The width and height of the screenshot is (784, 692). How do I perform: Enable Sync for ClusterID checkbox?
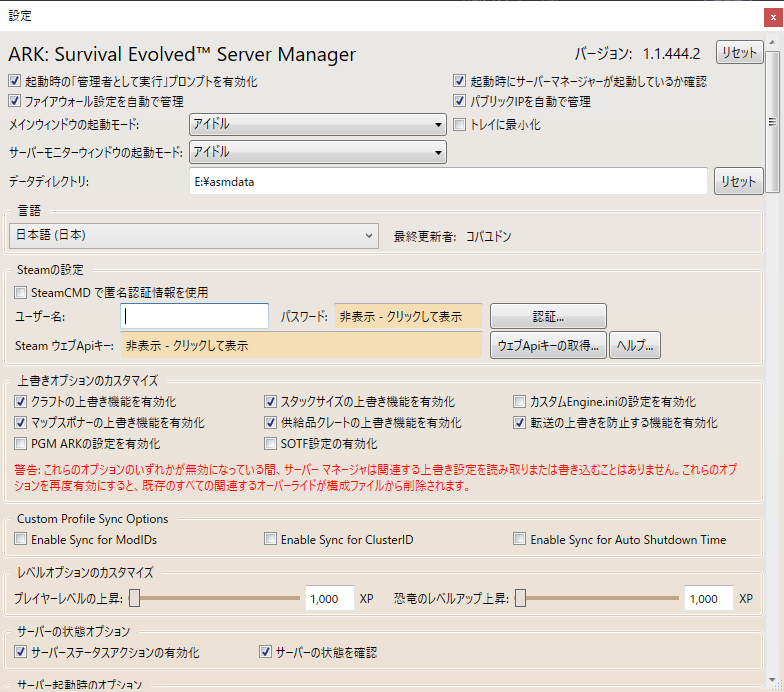(x=270, y=539)
